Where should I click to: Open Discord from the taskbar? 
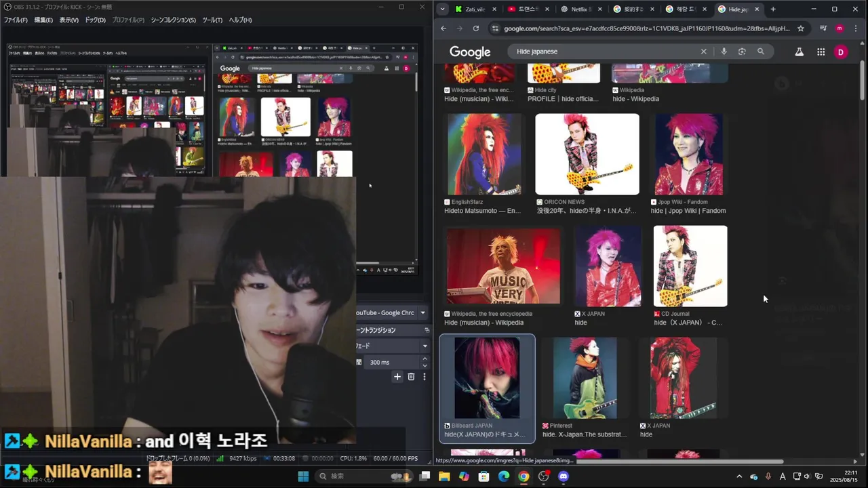563,476
